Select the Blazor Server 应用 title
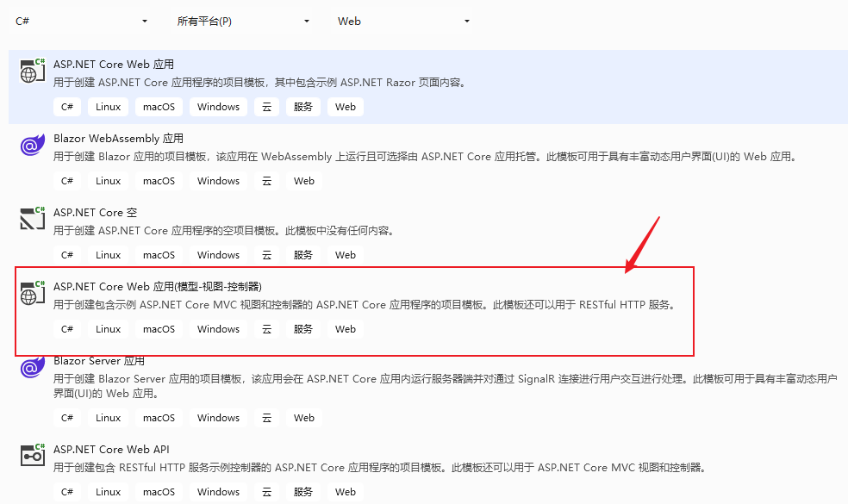This screenshot has height=504, width=848. 99,361
